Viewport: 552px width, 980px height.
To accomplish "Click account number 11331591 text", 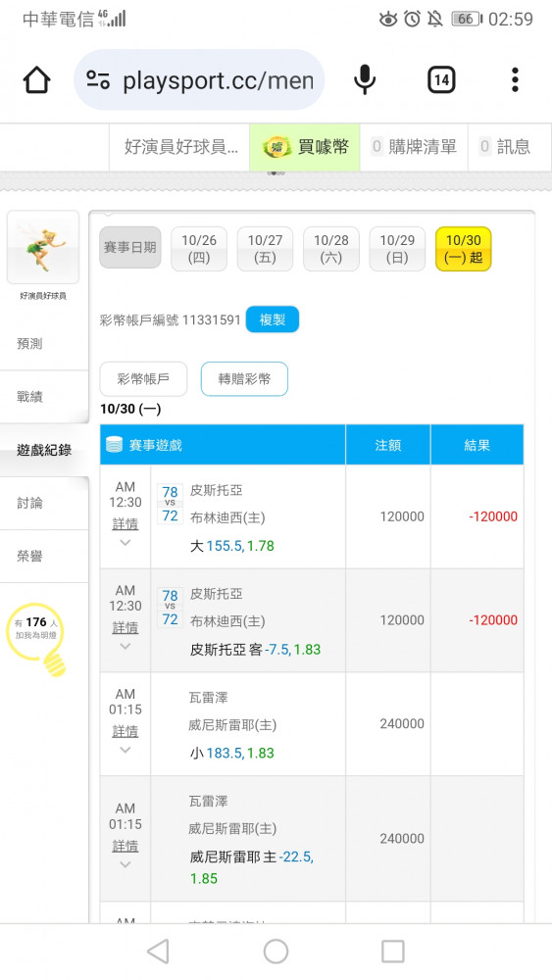I will 212,320.
